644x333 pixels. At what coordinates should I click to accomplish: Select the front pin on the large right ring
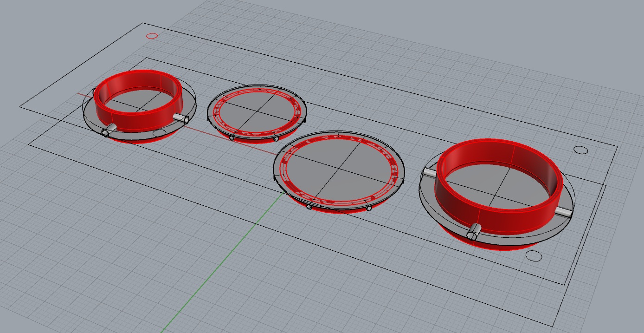(475, 231)
